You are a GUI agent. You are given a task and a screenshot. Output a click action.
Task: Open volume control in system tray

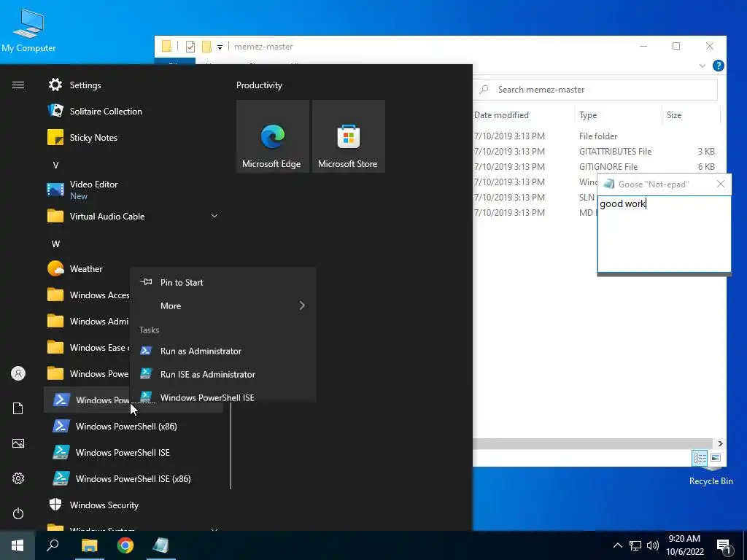tap(653, 545)
